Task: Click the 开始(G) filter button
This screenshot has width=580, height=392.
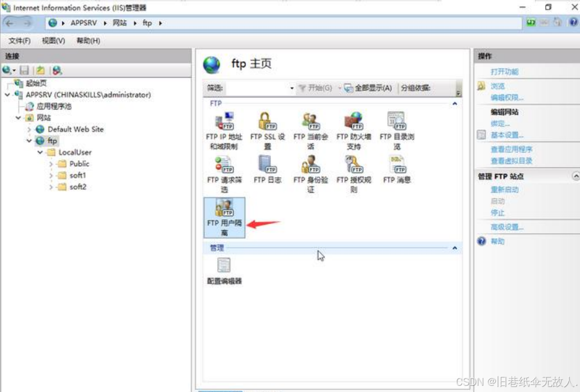Action: coord(316,88)
